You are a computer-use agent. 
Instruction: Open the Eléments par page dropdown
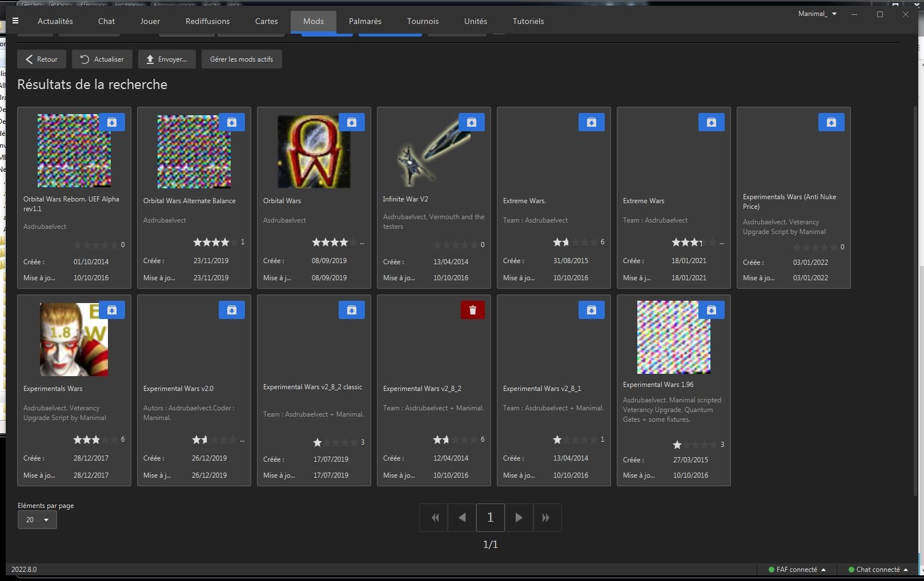[37, 520]
